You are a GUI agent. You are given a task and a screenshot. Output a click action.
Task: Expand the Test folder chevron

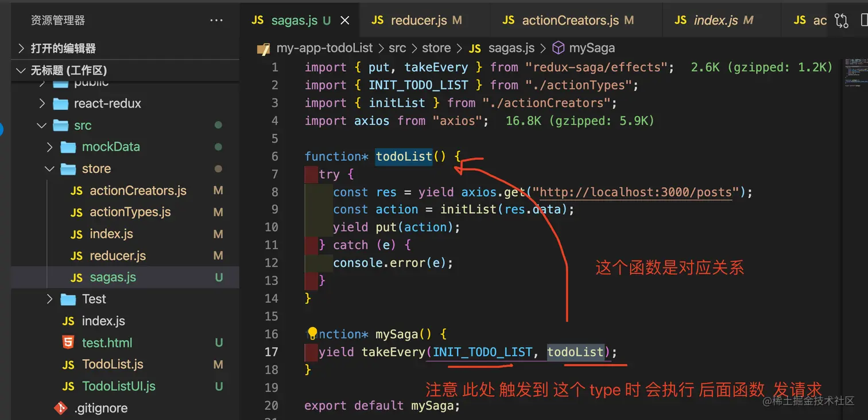49,299
